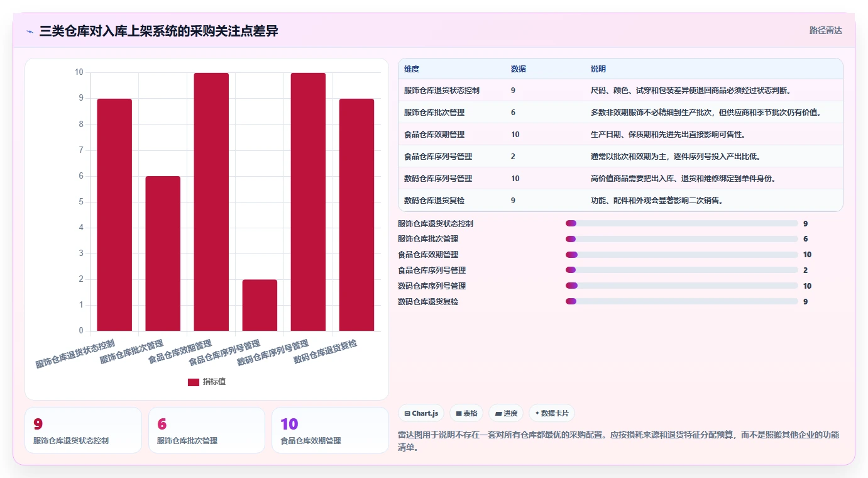Click the description starting 多数非效期服饰

point(706,113)
